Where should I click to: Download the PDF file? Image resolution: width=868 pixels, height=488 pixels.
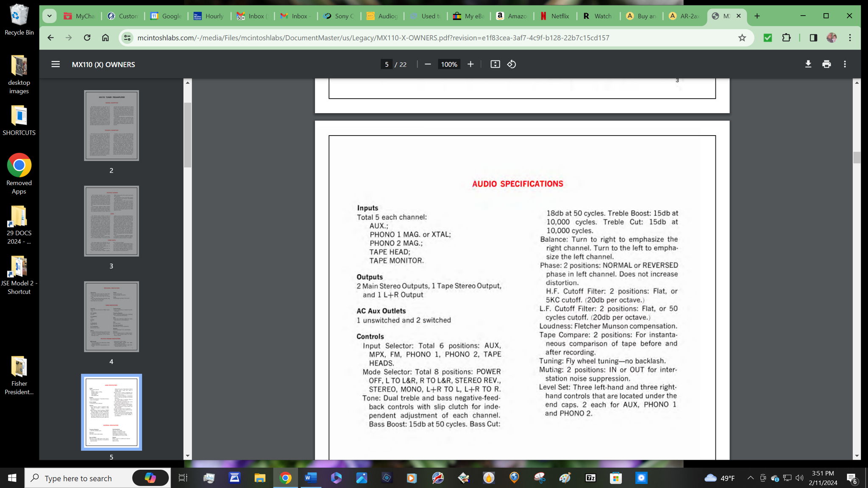[x=808, y=64]
